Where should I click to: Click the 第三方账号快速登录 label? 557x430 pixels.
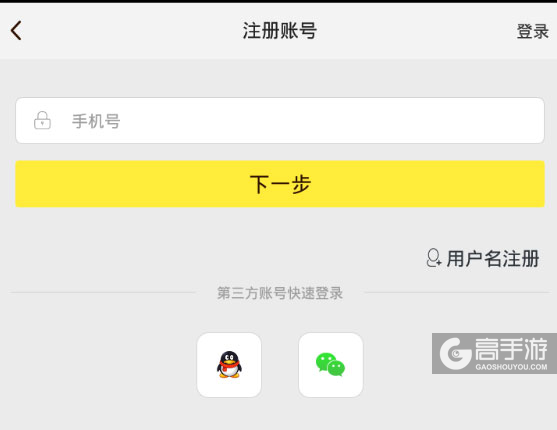(280, 293)
